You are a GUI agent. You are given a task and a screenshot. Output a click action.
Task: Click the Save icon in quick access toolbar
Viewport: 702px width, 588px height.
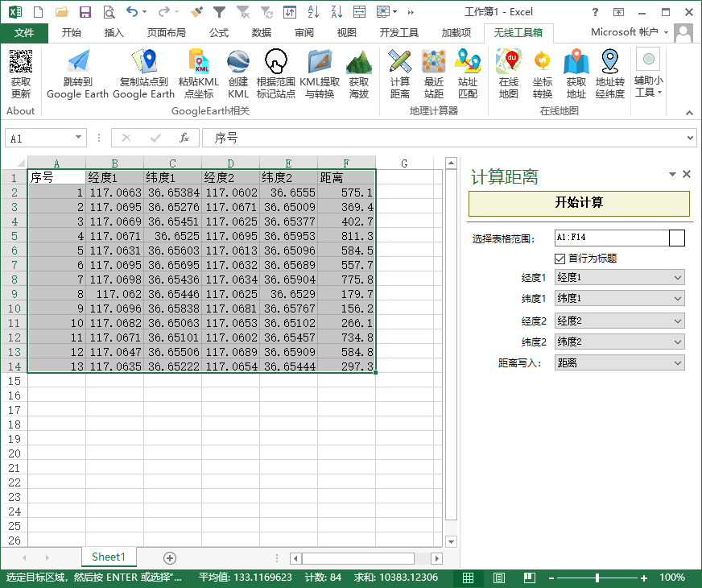tap(85, 12)
